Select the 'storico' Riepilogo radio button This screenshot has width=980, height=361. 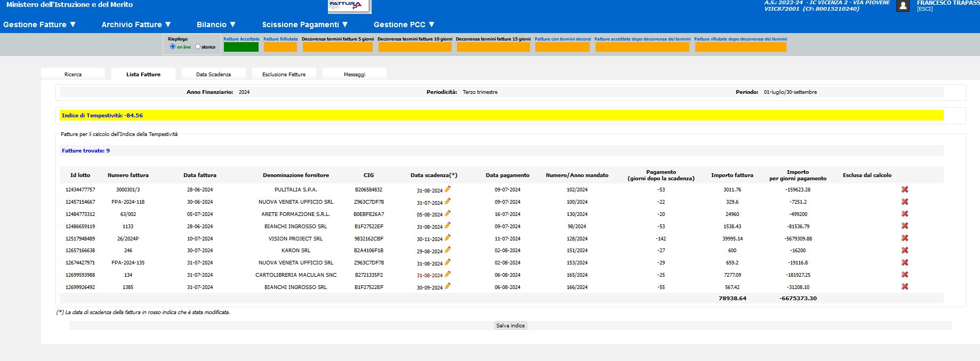198,47
